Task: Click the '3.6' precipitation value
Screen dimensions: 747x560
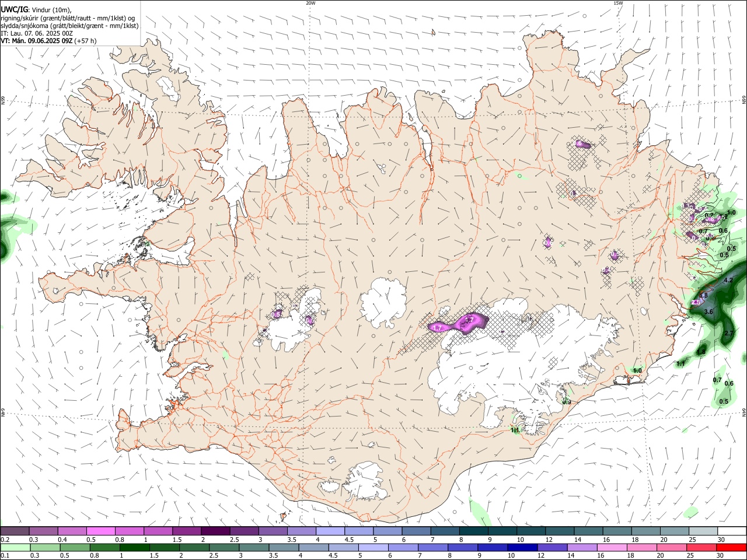Action: [708, 312]
